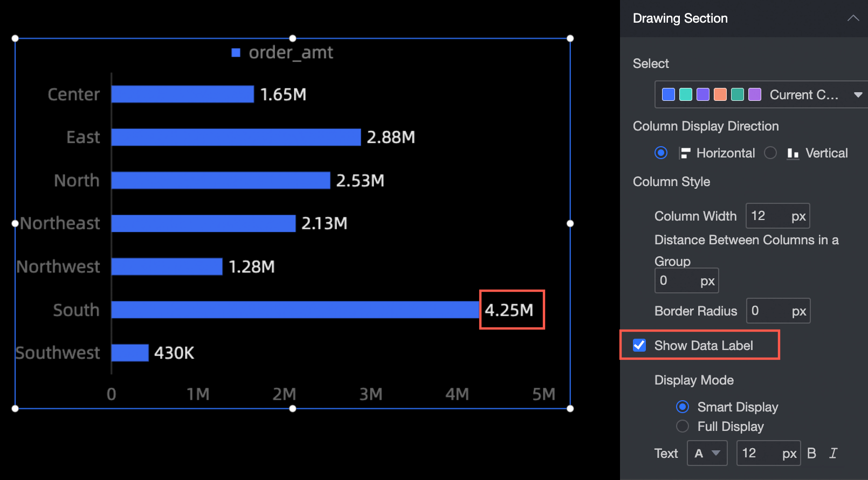Click the violet swatch left of orange

(x=703, y=94)
